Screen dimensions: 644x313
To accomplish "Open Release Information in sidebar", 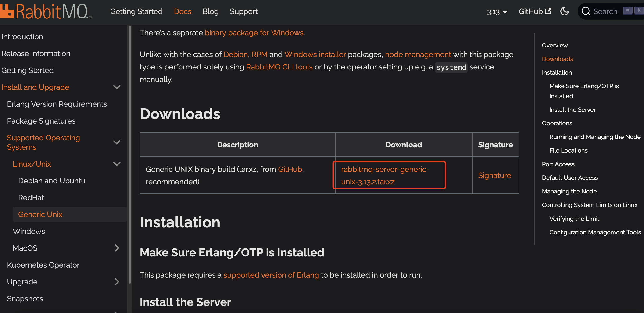I will 36,54.
